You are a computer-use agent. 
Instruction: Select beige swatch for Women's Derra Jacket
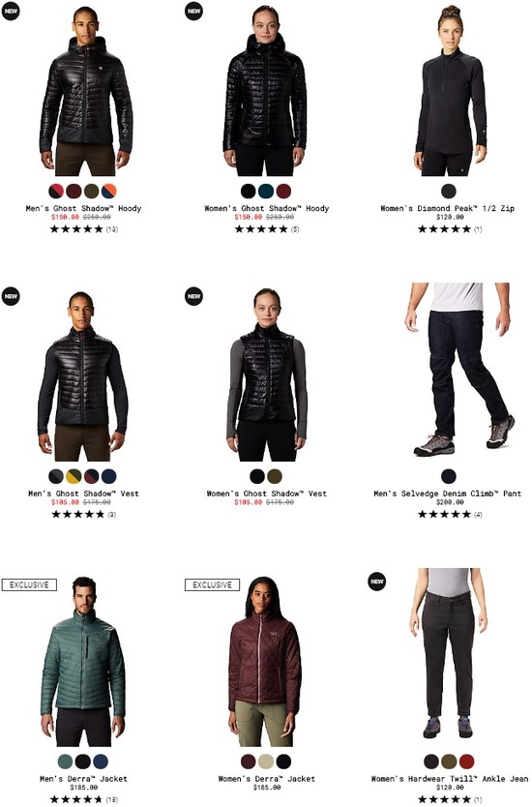[266, 762]
